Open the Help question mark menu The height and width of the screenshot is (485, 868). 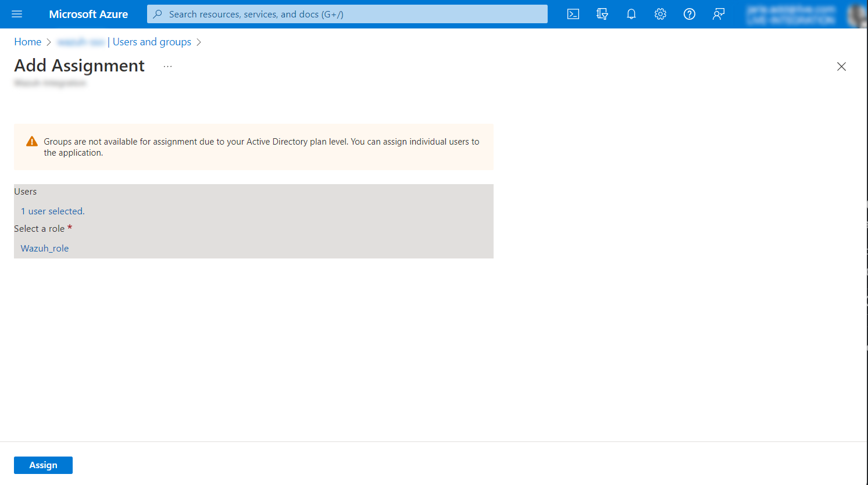690,14
